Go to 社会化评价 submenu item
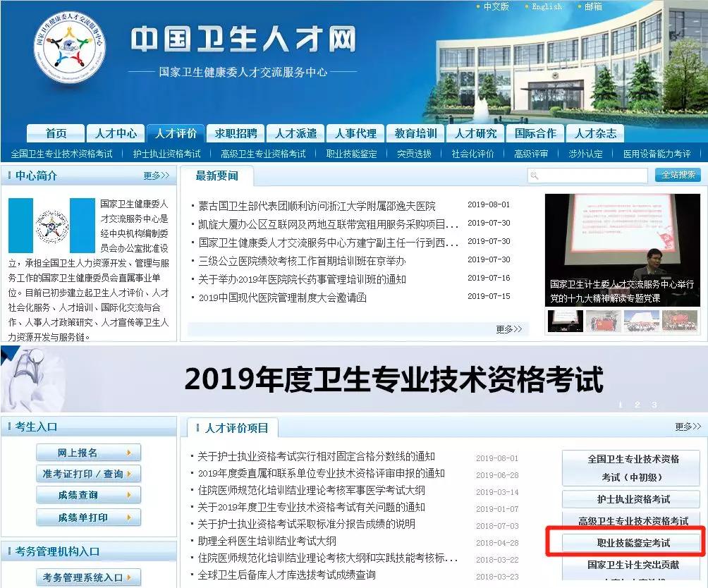 pyautogui.click(x=472, y=154)
